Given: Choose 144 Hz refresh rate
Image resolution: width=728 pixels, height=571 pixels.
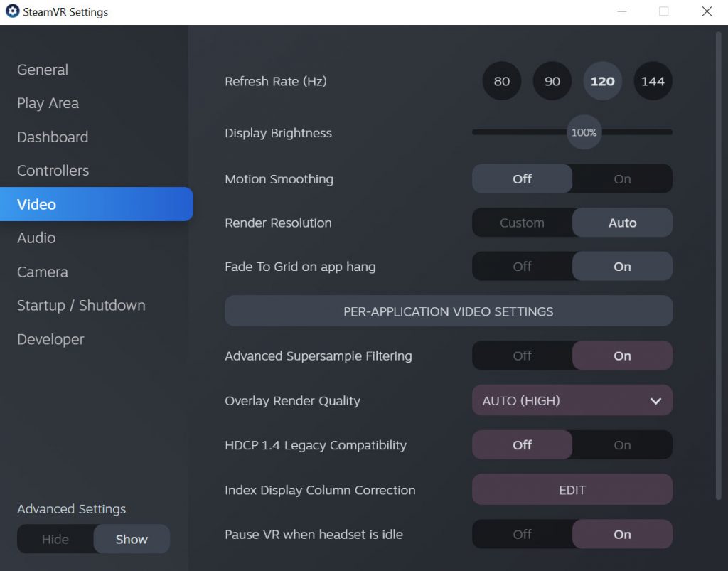Looking at the screenshot, I should point(653,81).
